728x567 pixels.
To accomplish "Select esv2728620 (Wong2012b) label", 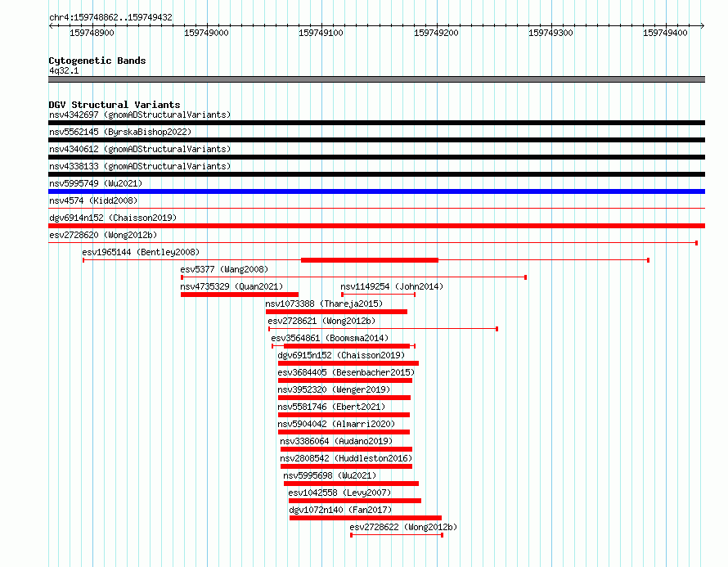I will point(103,235).
